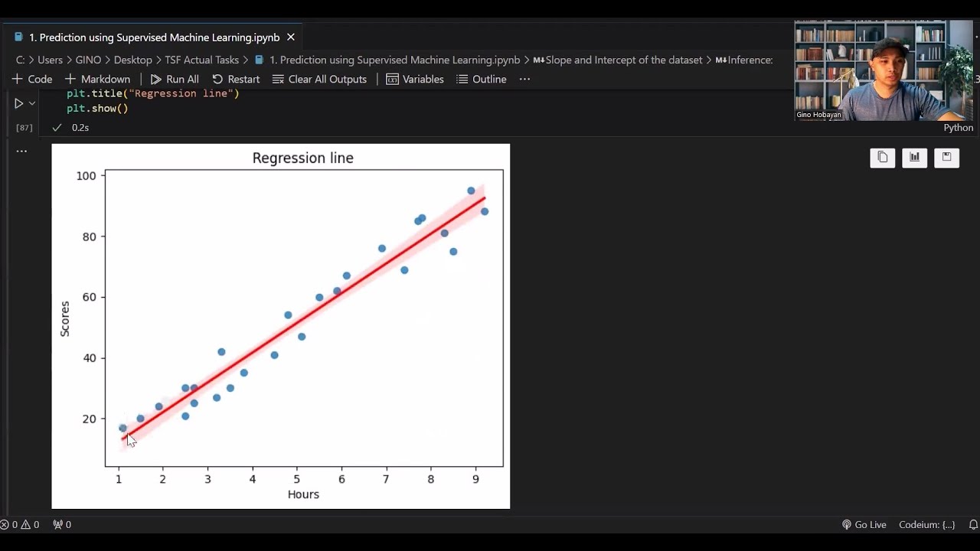Viewport: 980px width, 551px height.
Task: Show the notebook Outline
Action: pyautogui.click(x=482, y=79)
